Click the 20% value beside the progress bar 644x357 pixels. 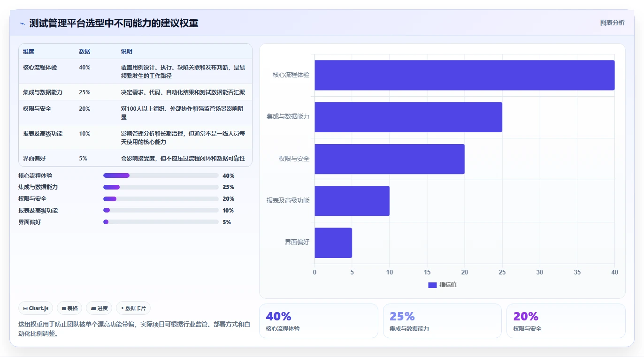click(229, 199)
